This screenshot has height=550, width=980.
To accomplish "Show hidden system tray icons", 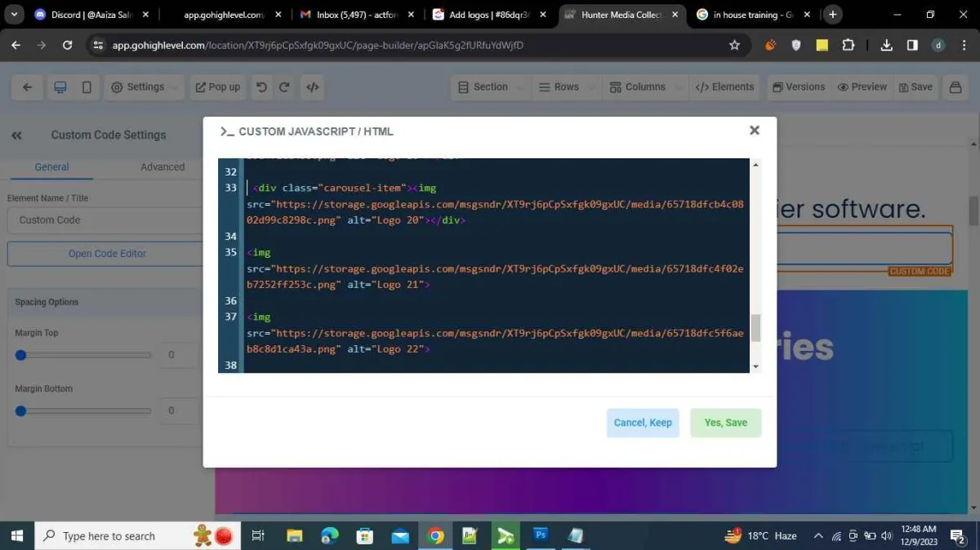I will 818,536.
